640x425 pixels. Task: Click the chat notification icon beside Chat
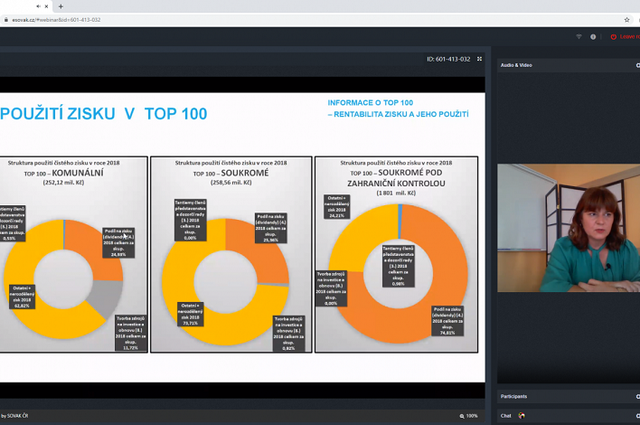point(520,415)
